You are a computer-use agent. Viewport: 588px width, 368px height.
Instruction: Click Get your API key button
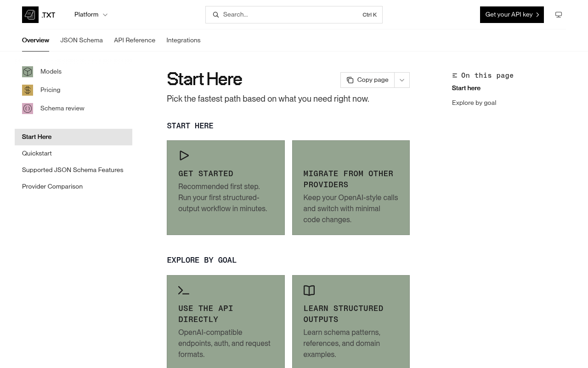pyautogui.click(x=512, y=15)
